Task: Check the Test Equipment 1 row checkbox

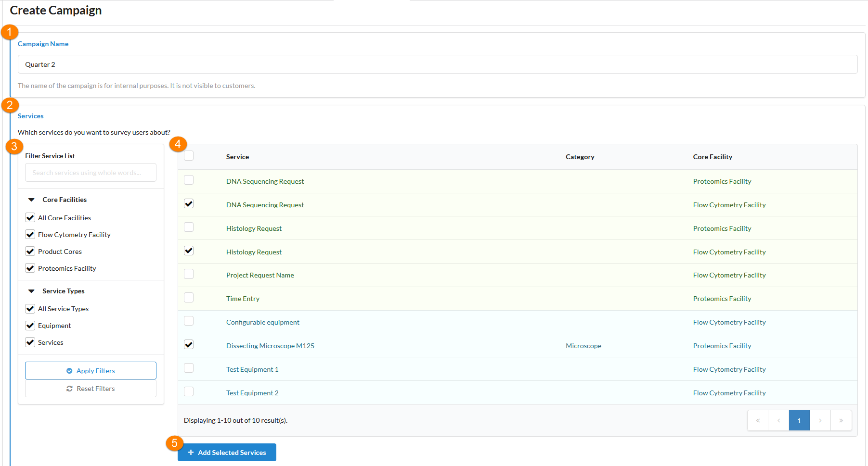Action: pyautogui.click(x=189, y=368)
